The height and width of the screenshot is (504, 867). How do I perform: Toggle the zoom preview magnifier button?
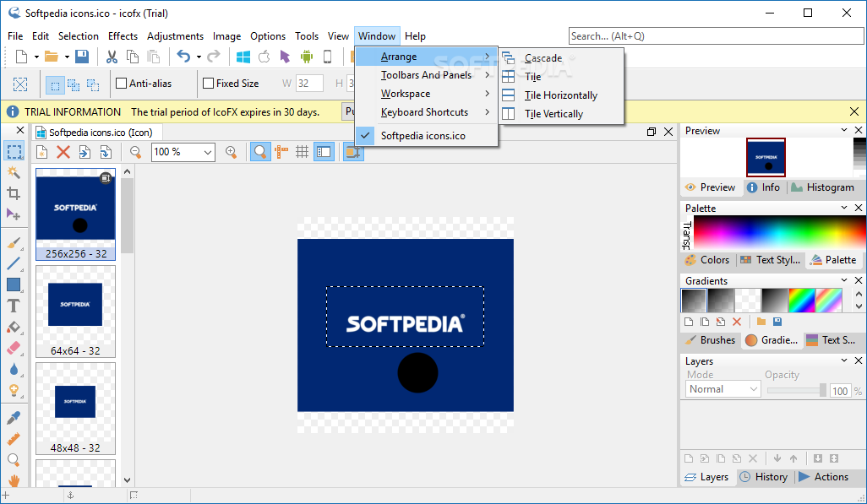260,152
